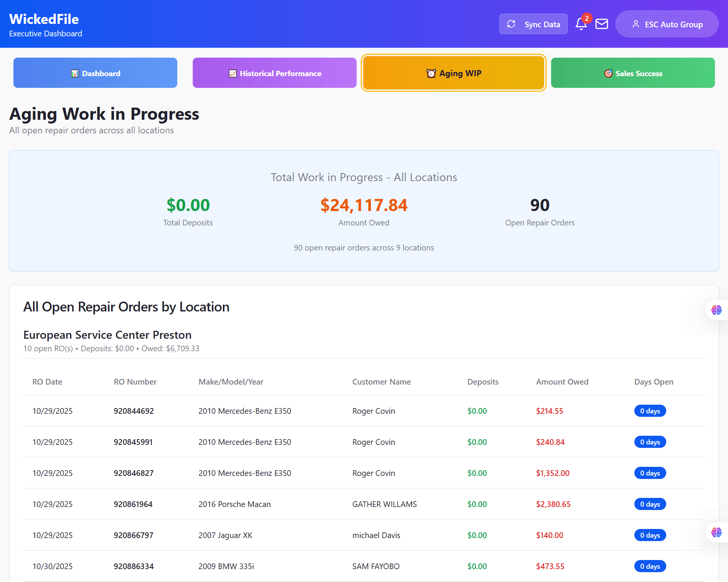The height and width of the screenshot is (582, 728).
Task: Click the lower brain assistant icon
Action: click(x=716, y=532)
